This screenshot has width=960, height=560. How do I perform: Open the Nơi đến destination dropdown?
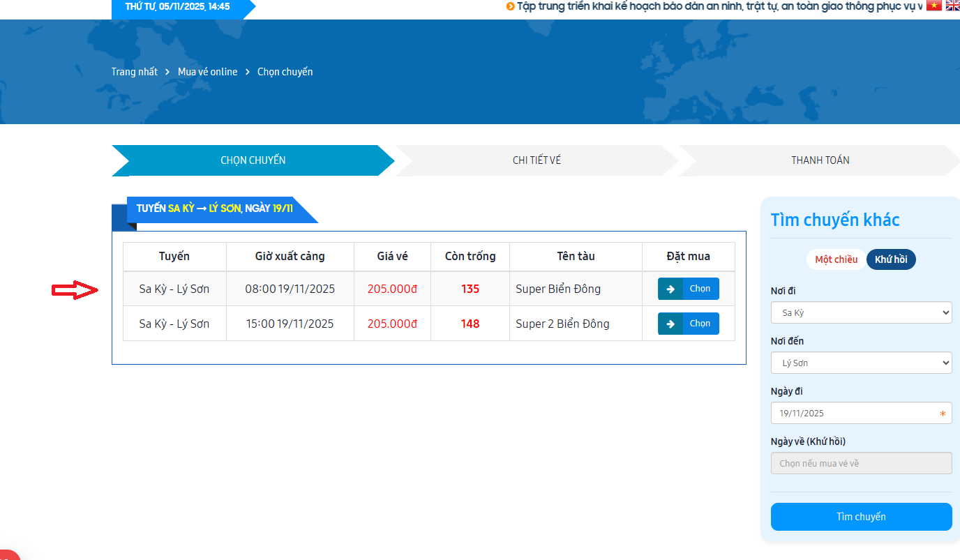coord(861,363)
